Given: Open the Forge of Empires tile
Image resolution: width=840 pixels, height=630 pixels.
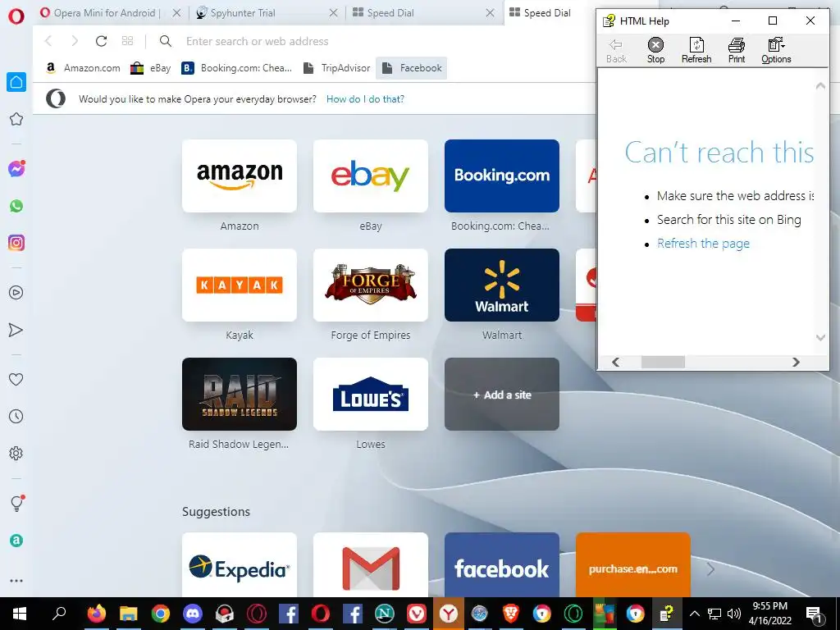Looking at the screenshot, I should click(371, 285).
